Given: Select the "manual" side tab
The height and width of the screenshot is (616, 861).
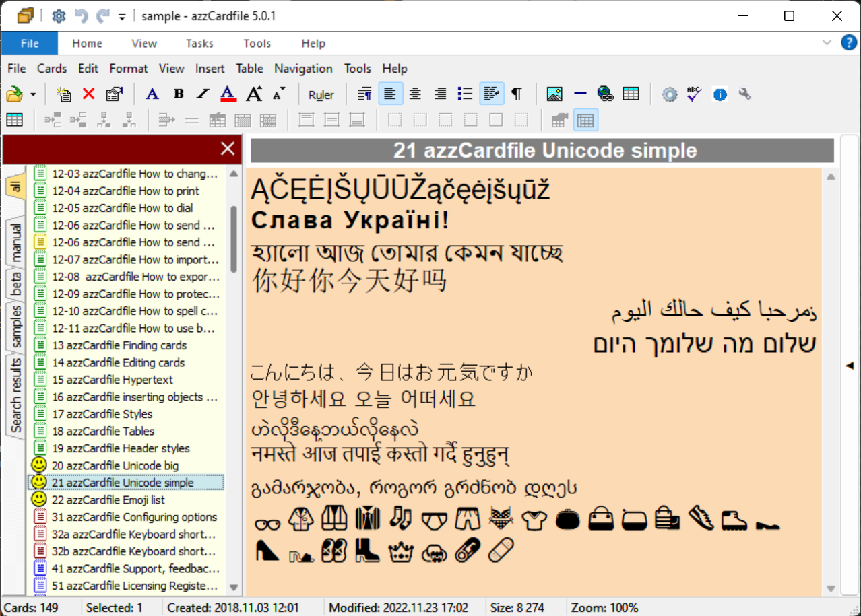Looking at the screenshot, I should [x=15, y=244].
